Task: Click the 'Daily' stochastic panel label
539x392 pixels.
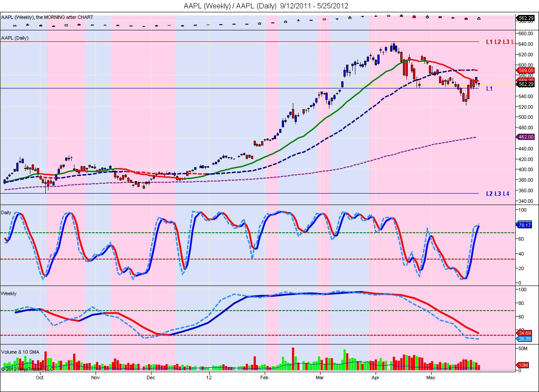Action: tap(7, 212)
